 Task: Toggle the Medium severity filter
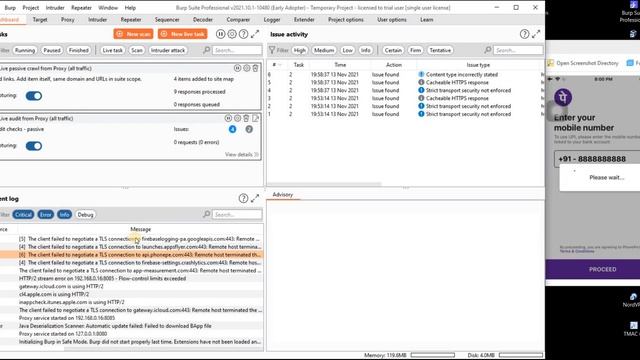pos(324,50)
